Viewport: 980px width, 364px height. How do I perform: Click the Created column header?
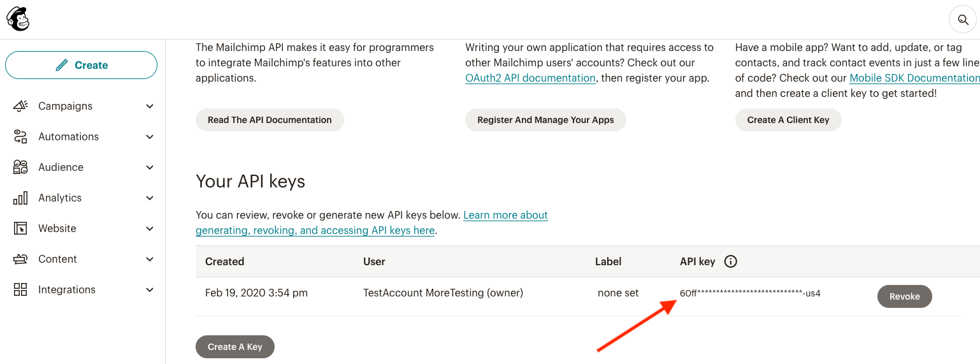click(224, 261)
